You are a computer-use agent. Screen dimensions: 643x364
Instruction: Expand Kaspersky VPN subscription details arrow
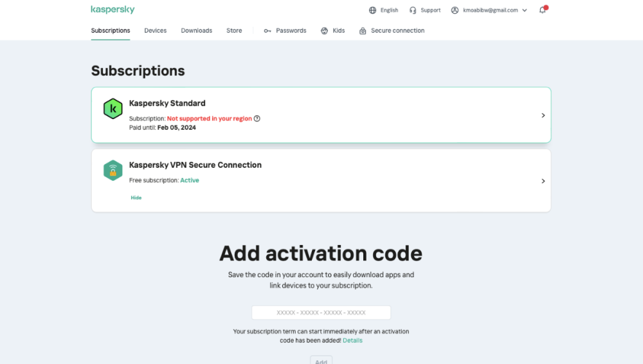coord(543,181)
